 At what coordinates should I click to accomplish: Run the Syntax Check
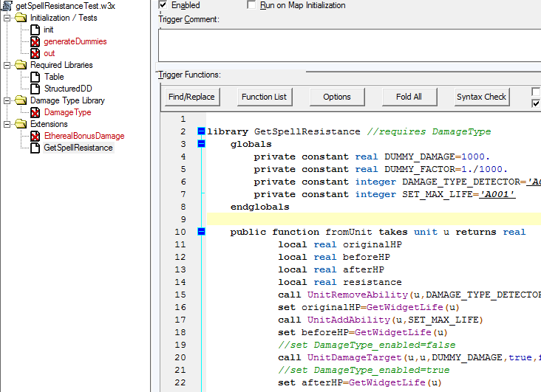point(482,97)
